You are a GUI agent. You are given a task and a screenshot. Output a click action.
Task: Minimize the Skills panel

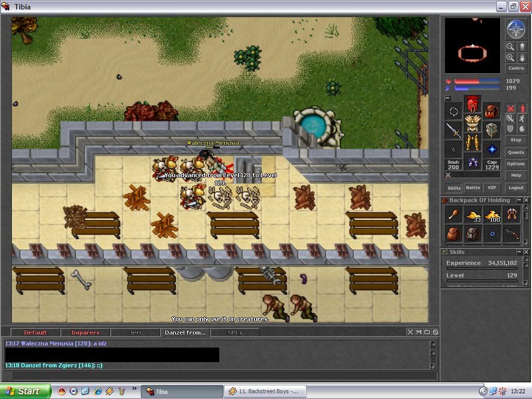click(519, 252)
